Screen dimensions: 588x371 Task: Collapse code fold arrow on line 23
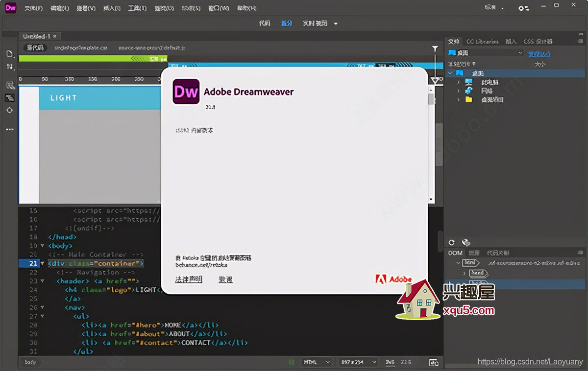pos(43,281)
